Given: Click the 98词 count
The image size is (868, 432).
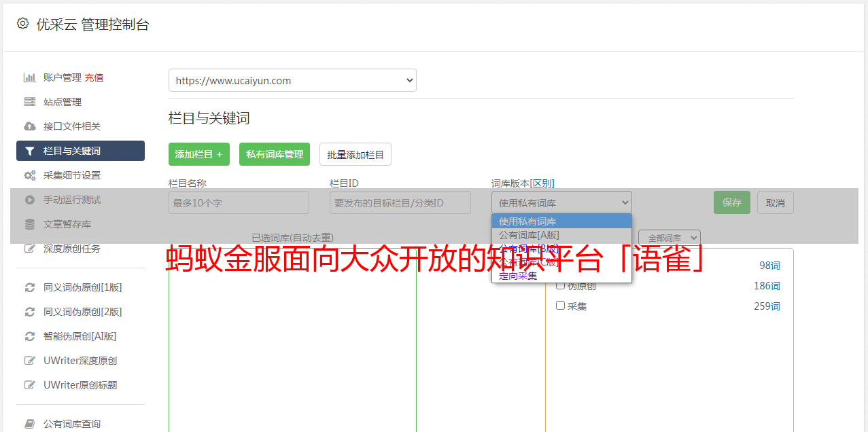Looking at the screenshot, I should pos(769,266).
